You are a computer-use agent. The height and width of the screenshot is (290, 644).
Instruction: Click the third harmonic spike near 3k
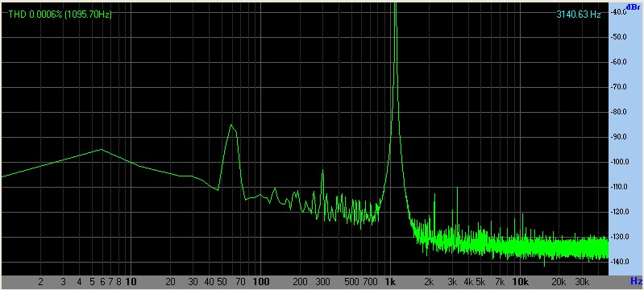pos(457,188)
